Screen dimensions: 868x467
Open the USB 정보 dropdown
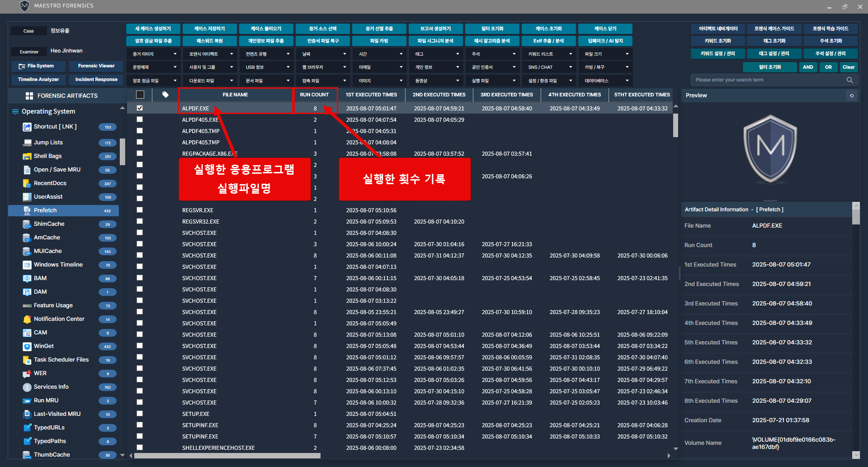point(267,67)
